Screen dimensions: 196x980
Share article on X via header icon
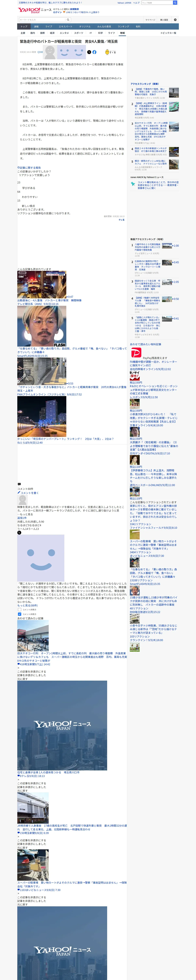89,52
